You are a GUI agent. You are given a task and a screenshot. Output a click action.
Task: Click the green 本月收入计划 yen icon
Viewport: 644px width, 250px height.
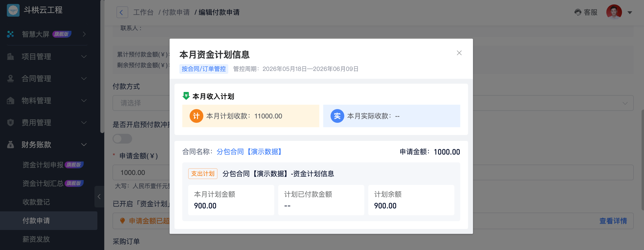(186, 96)
